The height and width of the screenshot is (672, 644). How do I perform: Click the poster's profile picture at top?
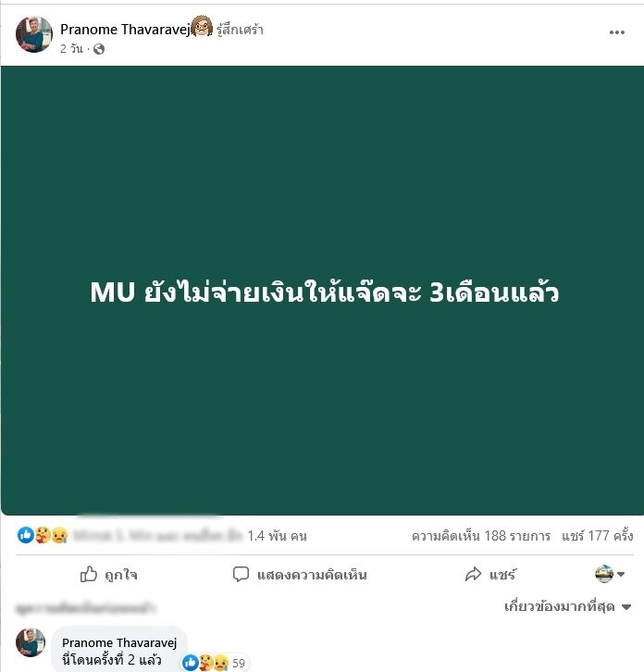[x=34, y=34]
